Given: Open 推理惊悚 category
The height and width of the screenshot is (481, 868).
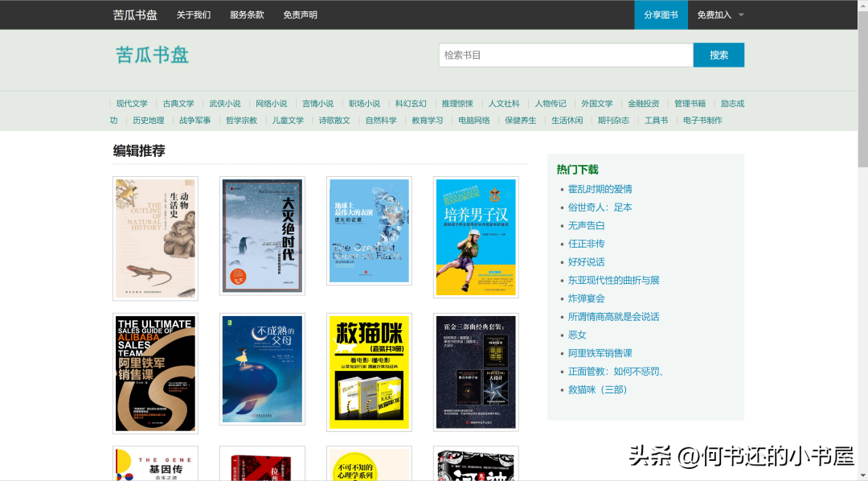Looking at the screenshot, I should pos(457,104).
